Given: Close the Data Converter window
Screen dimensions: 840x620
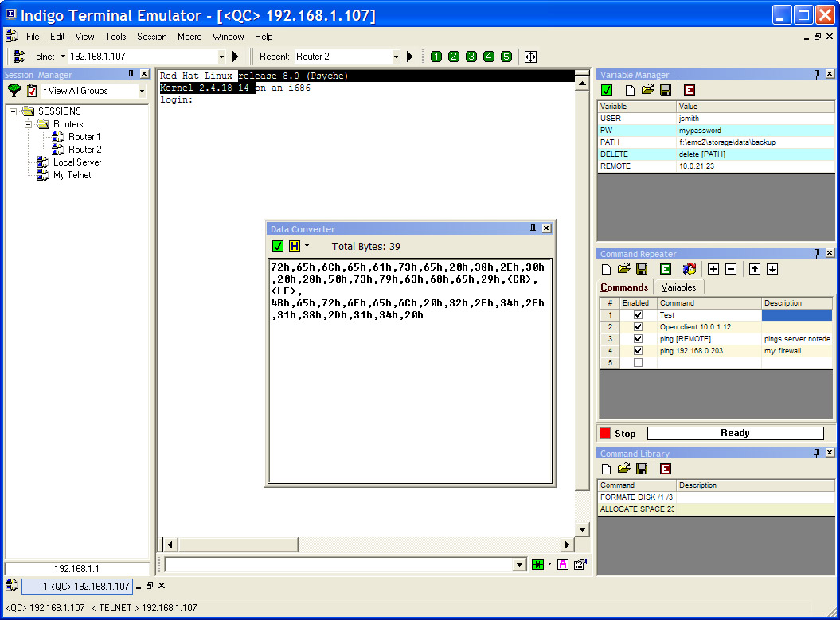Looking at the screenshot, I should click(x=546, y=228).
